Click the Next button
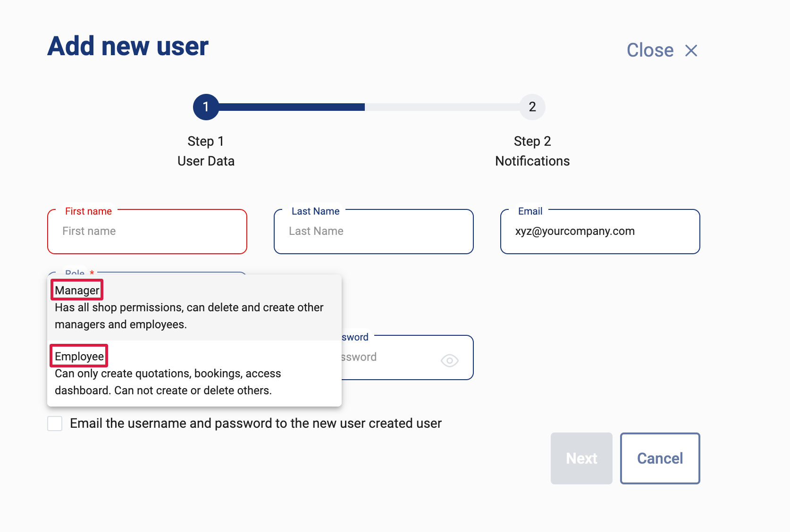The width and height of the screenshot is (790, 532). tap(581, 458)
